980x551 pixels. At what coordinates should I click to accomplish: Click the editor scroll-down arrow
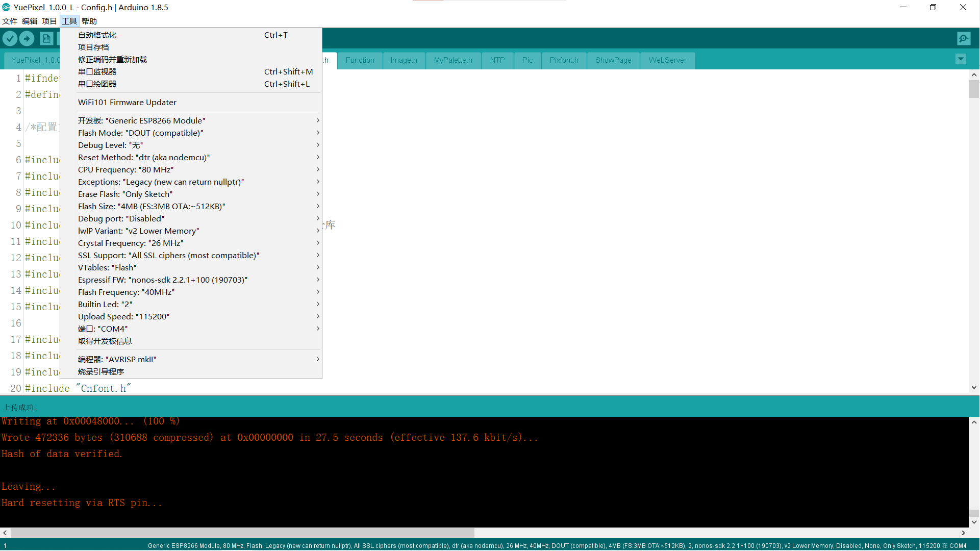(x=974, y=387)
